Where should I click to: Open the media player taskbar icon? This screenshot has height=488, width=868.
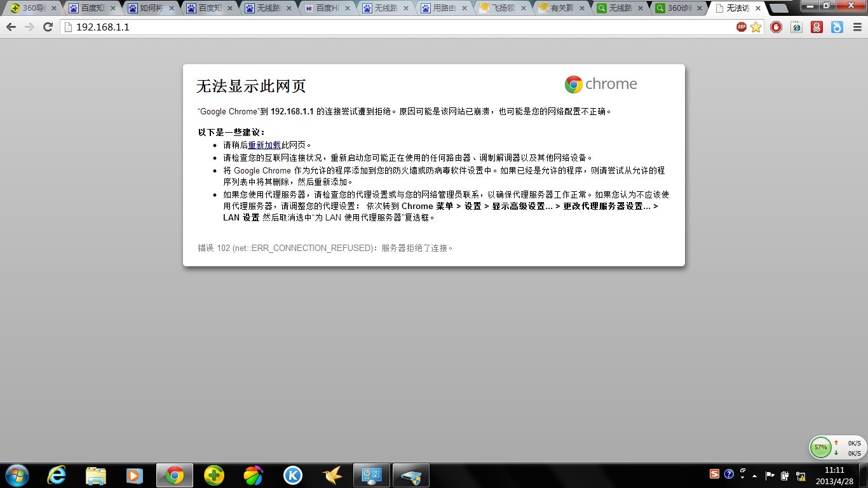[x=134, y=475]
